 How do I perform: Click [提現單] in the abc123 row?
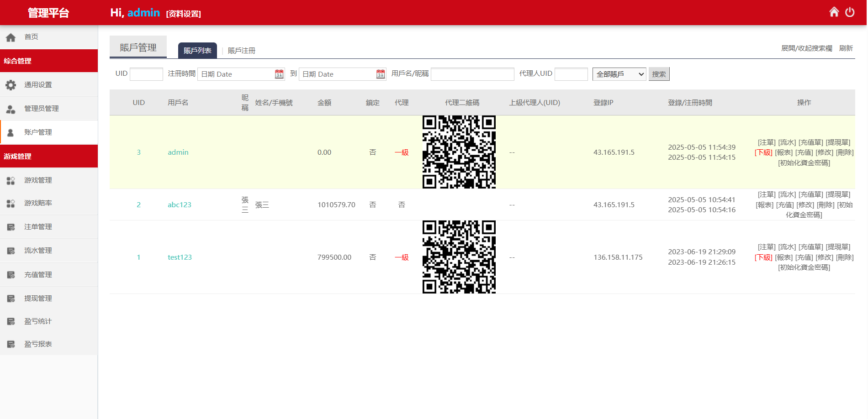(838, 194)
